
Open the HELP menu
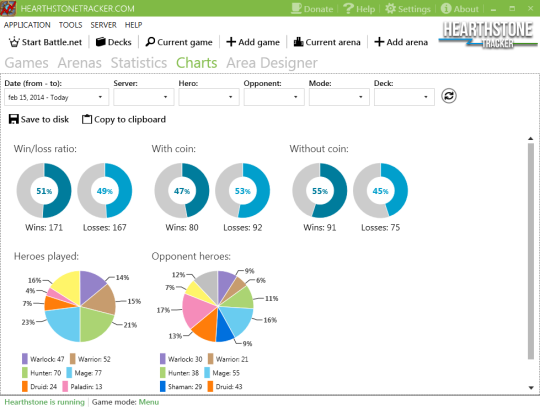pos(133,25)
